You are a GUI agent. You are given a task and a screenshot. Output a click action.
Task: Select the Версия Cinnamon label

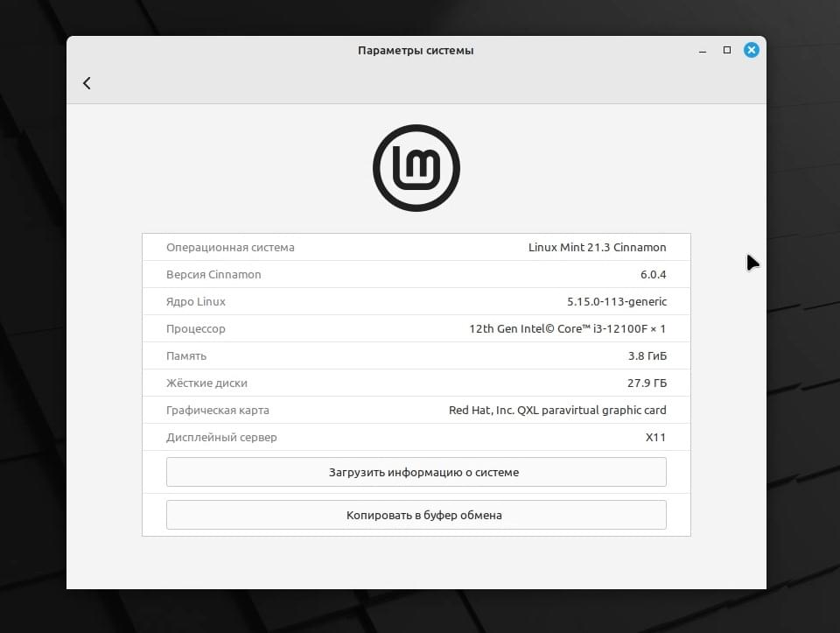(x=213, y=274)
